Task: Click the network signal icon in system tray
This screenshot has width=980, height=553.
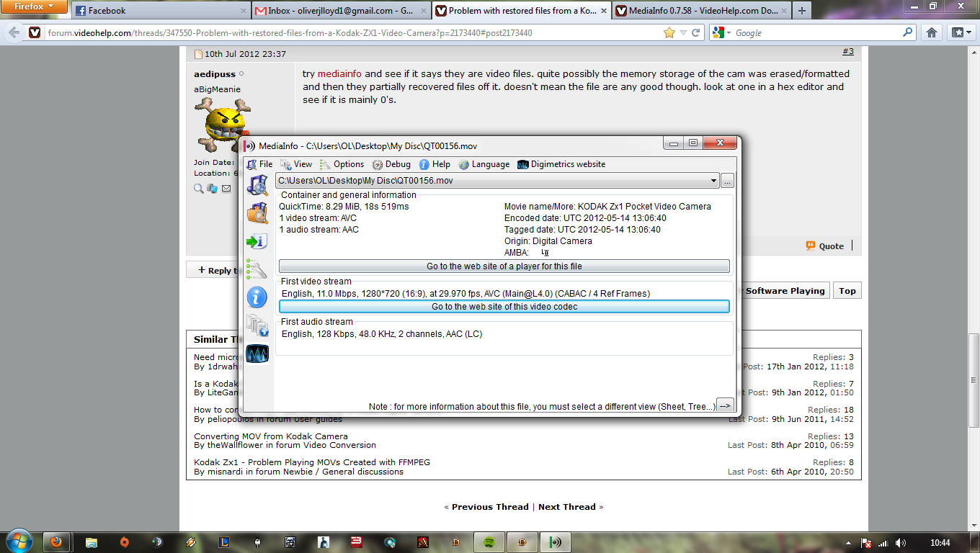Action: 883,542
